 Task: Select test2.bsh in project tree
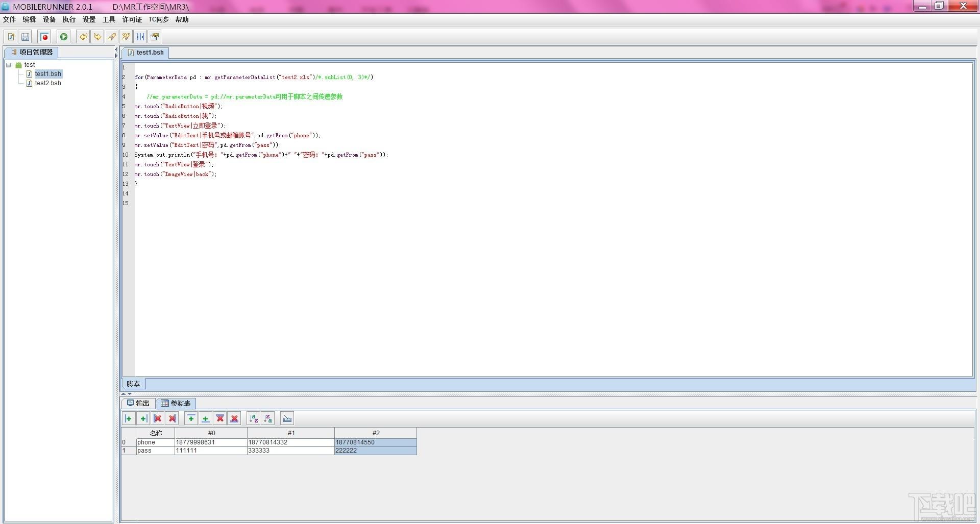[47, 83]
